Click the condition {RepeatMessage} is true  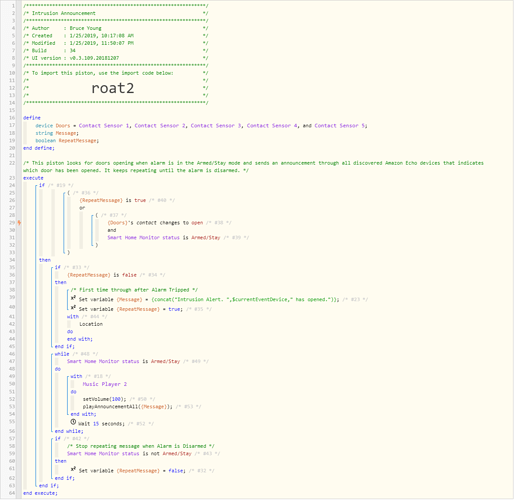[113, 200]
